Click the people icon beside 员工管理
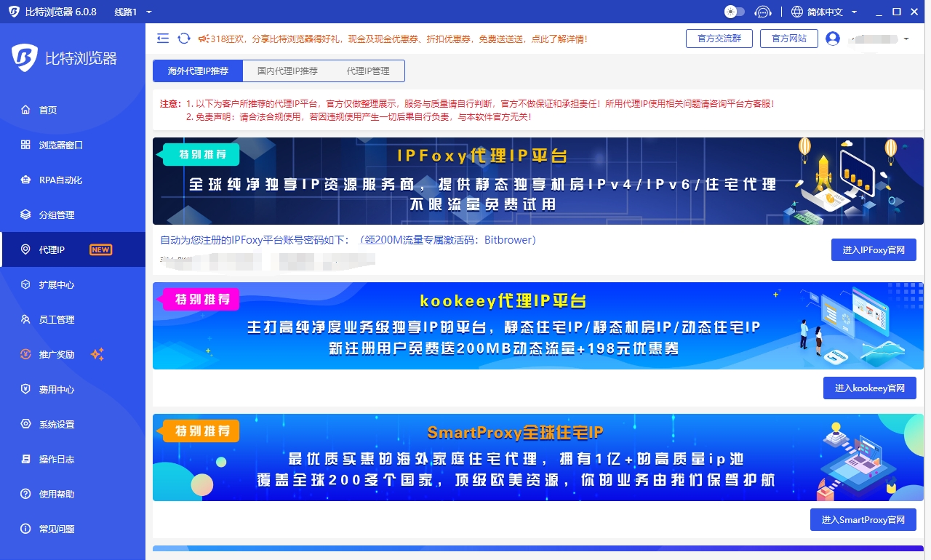Viewport: 931px width, 560px height. coord(25,319)
